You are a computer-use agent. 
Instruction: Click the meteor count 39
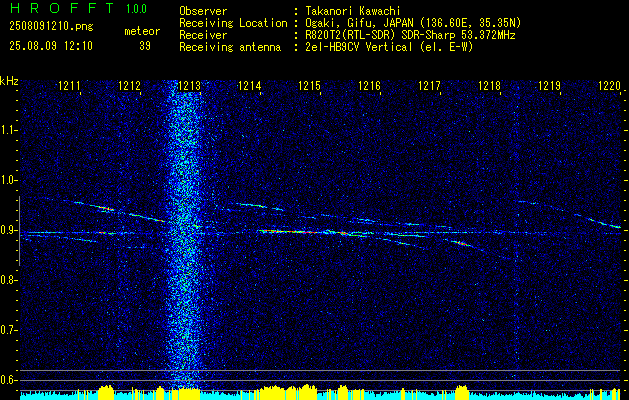point(145,46)
